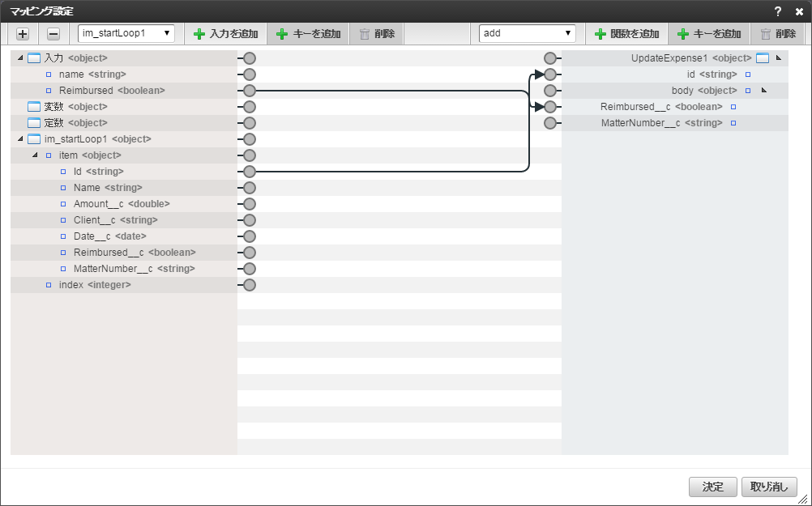Select the Client__c <string> row
This screenshot has width=812, height=506.
124,220
